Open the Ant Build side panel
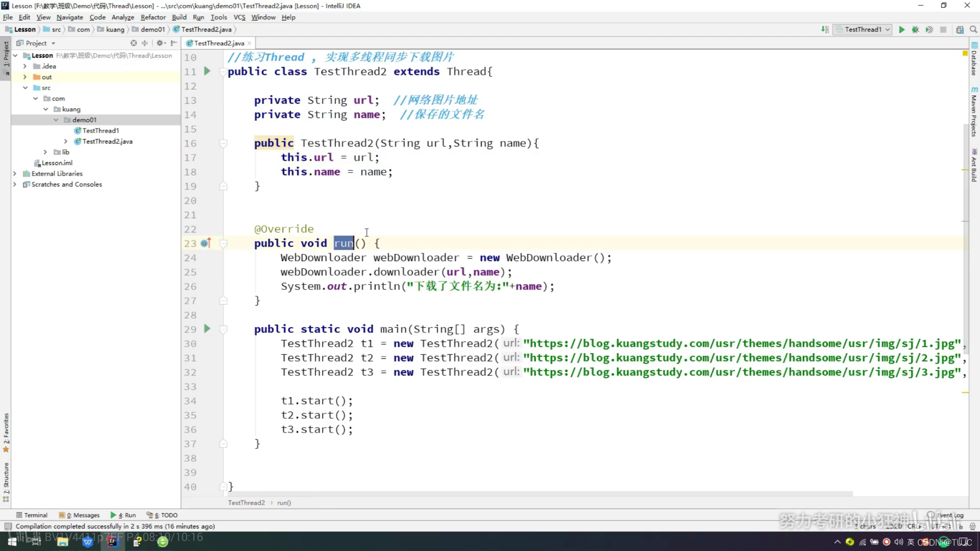Image resolution: width=980 pixels, height=551 pixels. [974, 165]
